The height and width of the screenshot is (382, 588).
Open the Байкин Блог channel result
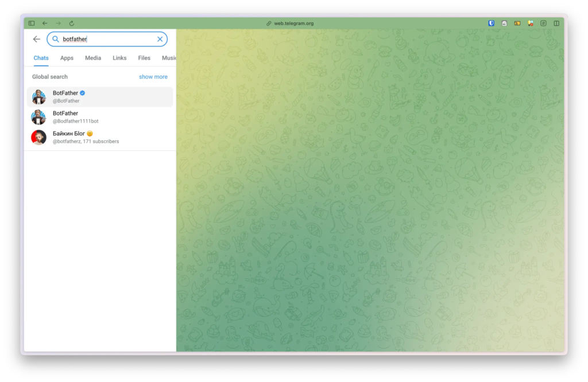(100, 138)
